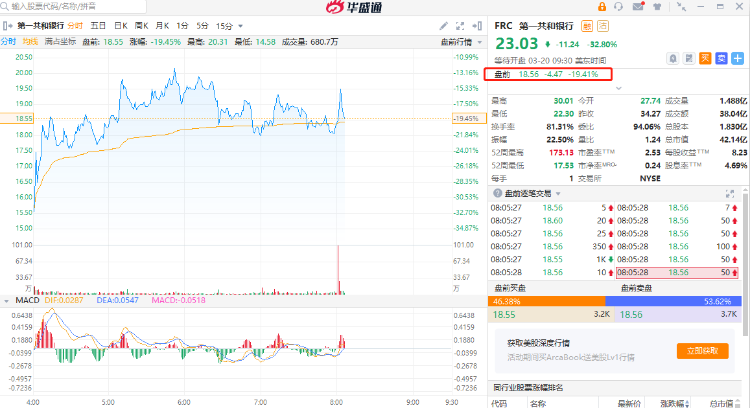
Task: Click the 沽 badge next to stock name
Action: click(x=603, y=26)
